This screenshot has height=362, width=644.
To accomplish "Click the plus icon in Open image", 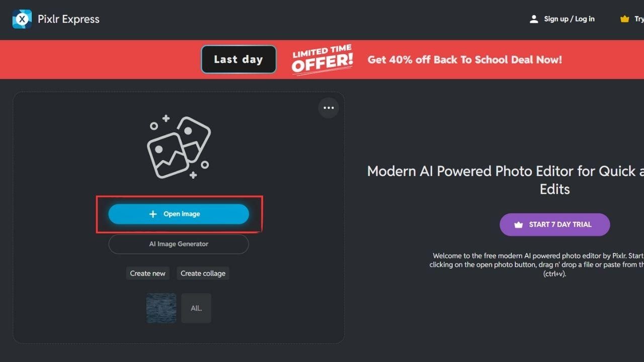I will pos(153,214).
